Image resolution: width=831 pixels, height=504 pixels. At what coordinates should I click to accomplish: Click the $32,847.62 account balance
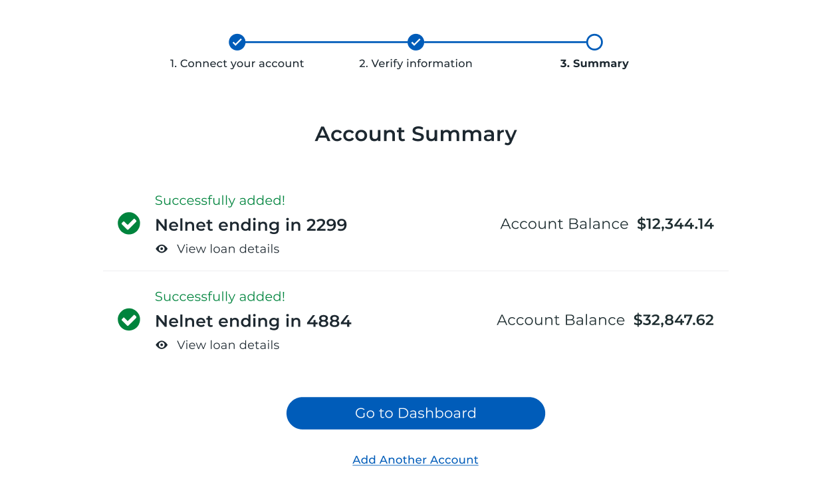click(x=673, y=320)
